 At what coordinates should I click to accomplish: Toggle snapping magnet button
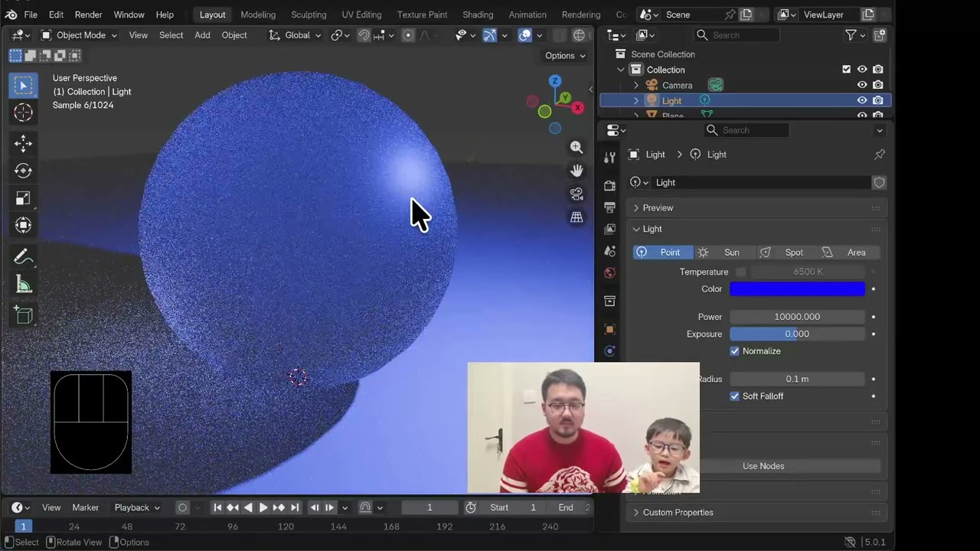(364, 35)
